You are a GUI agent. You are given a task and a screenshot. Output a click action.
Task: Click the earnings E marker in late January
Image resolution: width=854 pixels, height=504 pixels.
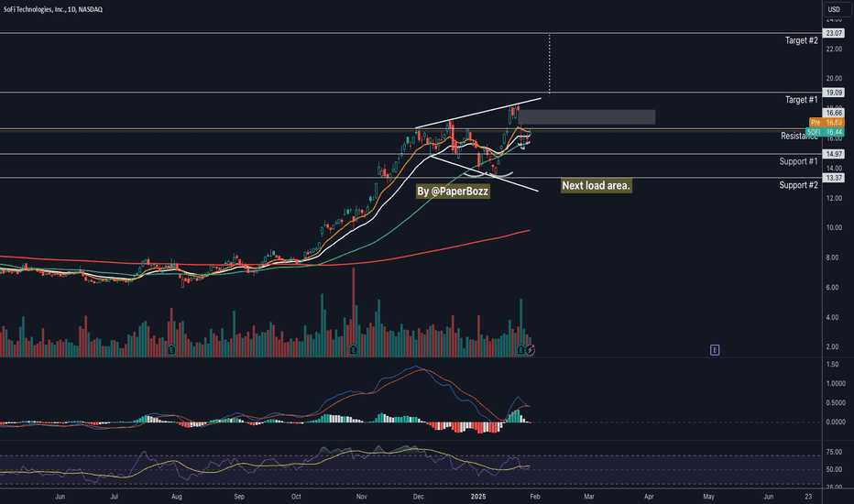[521, 350]
